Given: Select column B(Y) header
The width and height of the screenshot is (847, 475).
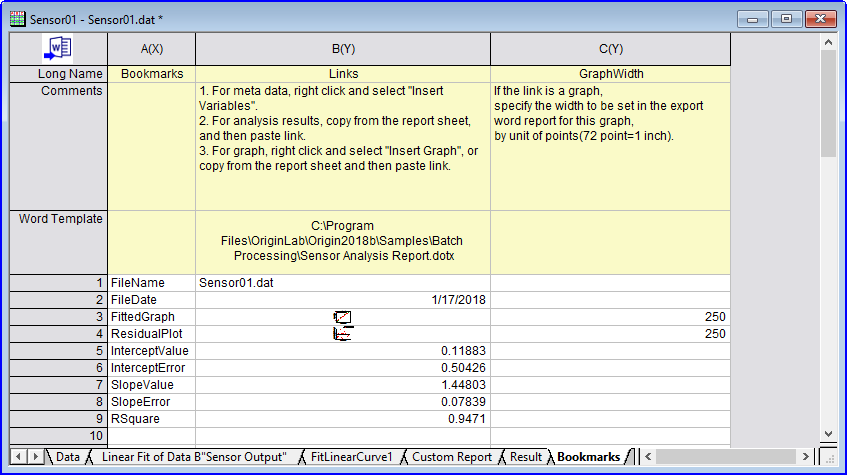Looking at the screenshot, I should pos(342,49).
